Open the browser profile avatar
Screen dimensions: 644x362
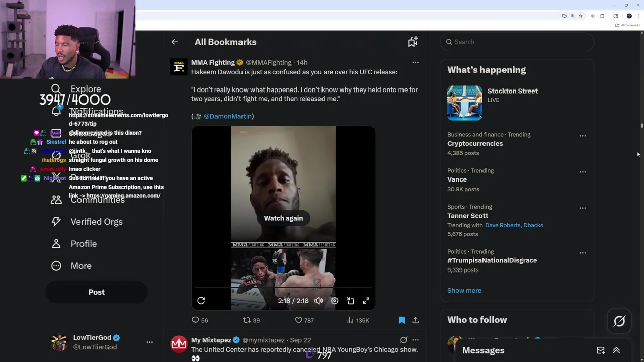[x=629, y=16]
